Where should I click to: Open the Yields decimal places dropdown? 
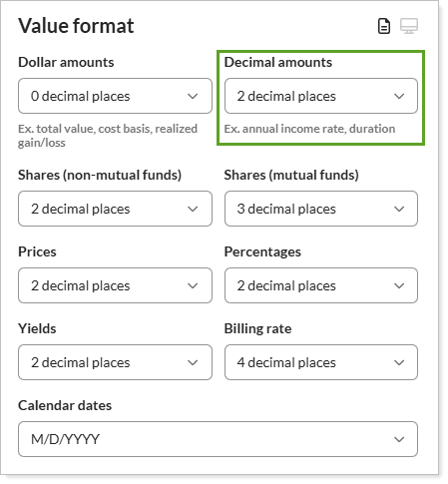(x=115, y=362)
